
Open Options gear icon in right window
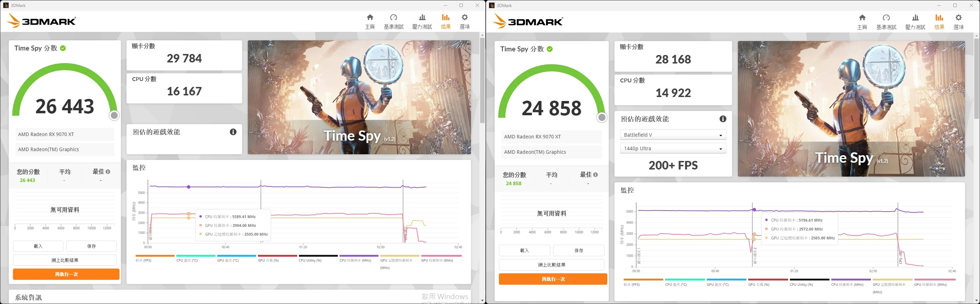coord(958,22)
